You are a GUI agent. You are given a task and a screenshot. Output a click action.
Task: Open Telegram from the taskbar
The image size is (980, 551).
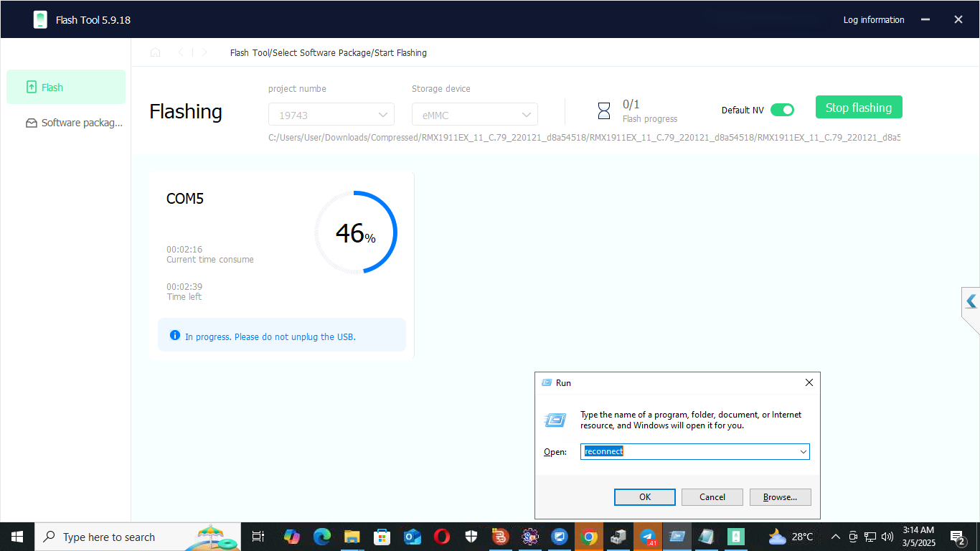tap(648, 537)
